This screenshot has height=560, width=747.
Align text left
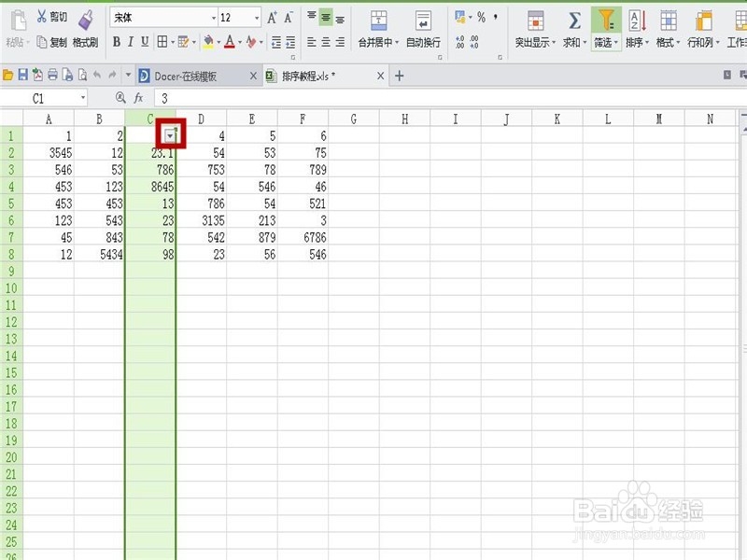point(312,42)
